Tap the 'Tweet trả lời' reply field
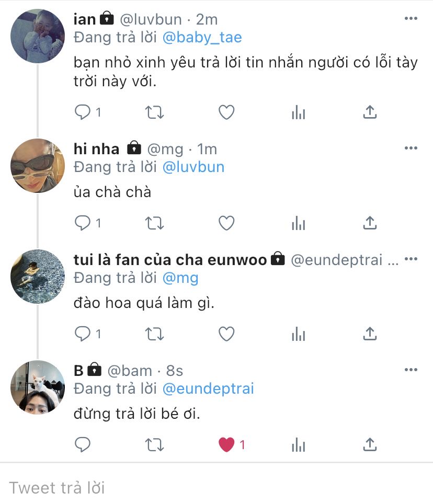 pos(216,488)
